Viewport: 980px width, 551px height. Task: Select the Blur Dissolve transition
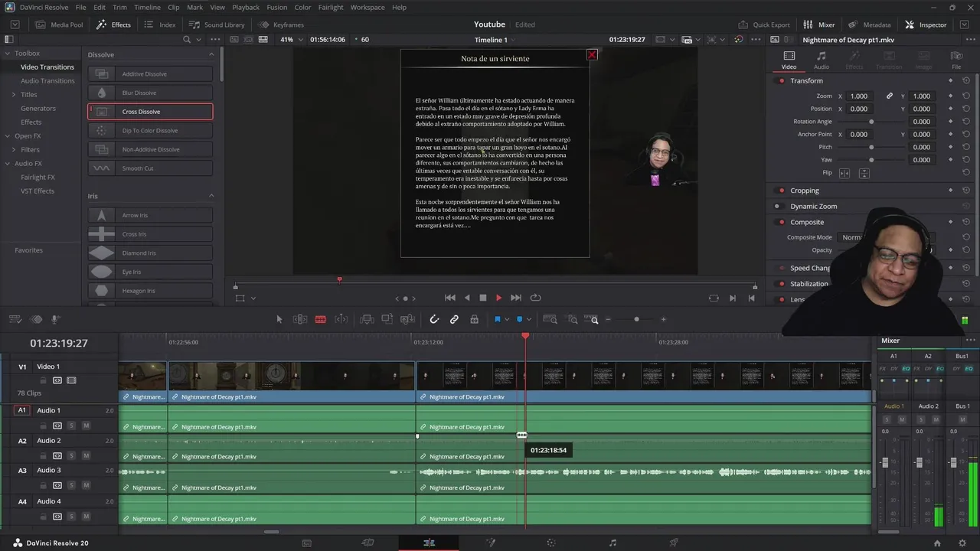click(x=150, y=93)
